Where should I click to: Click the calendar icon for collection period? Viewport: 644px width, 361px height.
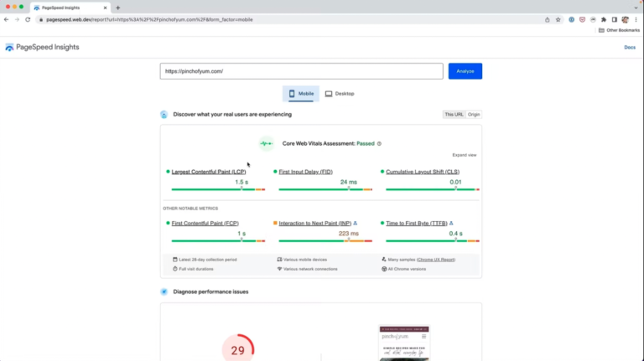pos(175,260)
